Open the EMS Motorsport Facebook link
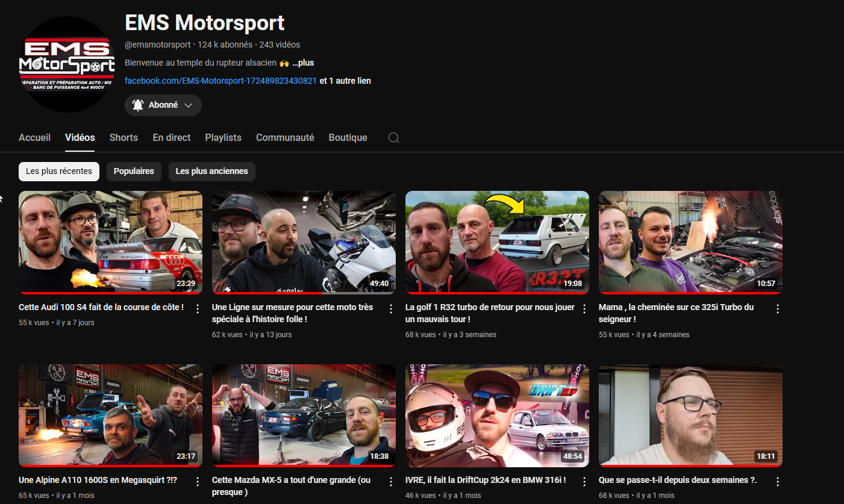The height and width of the screenshot is (504, 844). tap(220, 81)
